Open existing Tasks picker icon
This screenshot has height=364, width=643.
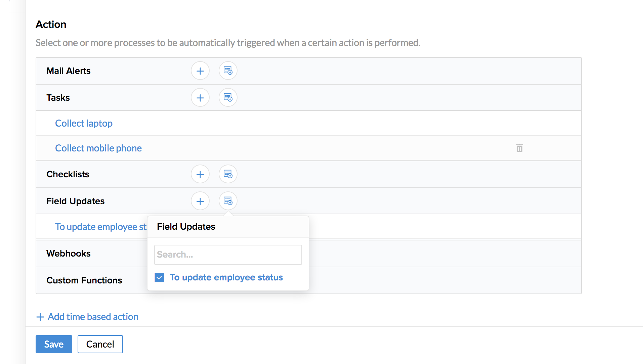point(228,98)
